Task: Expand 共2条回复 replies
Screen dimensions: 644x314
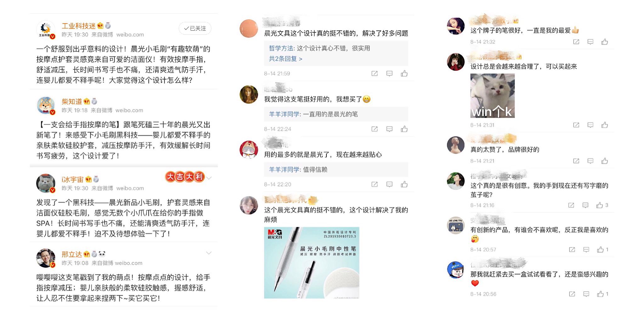Action: point(285,59)
